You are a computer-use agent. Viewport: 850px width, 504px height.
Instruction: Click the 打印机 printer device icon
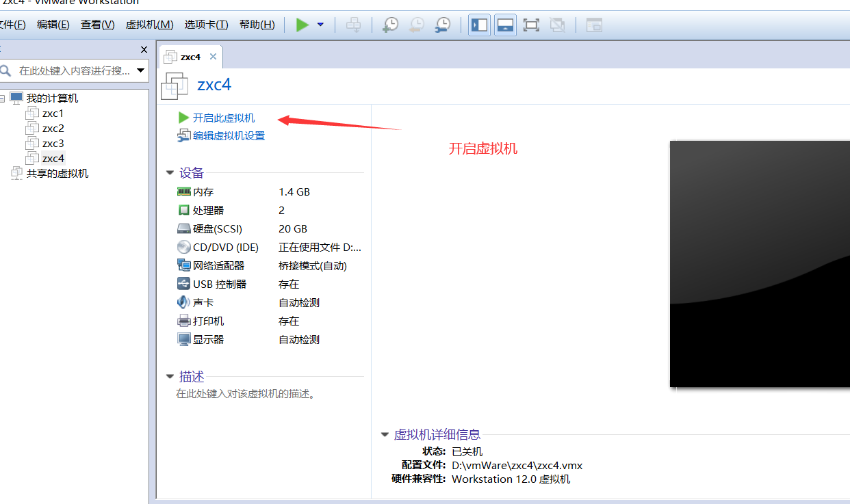coord(183,321)
